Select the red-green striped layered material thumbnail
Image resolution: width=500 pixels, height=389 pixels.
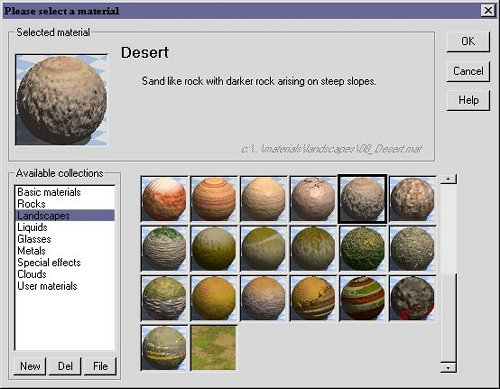click(363, 298)
